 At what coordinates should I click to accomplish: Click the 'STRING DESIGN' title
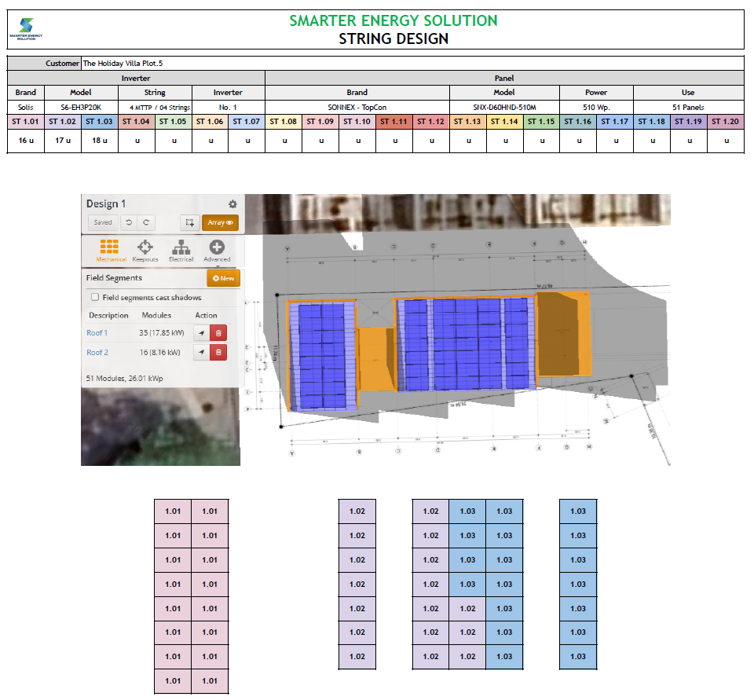(x=393, y=39)
